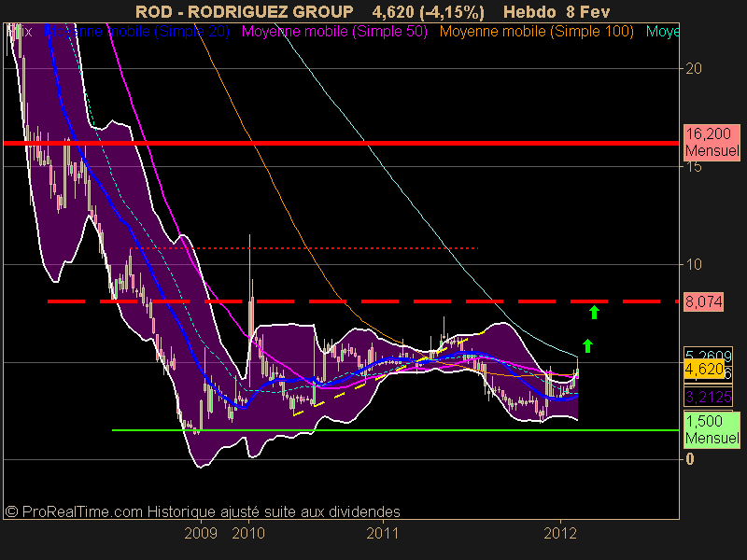Screen dimensions: 747x560
Task: Click the 2009 label on the time axis
Action: 201,533
